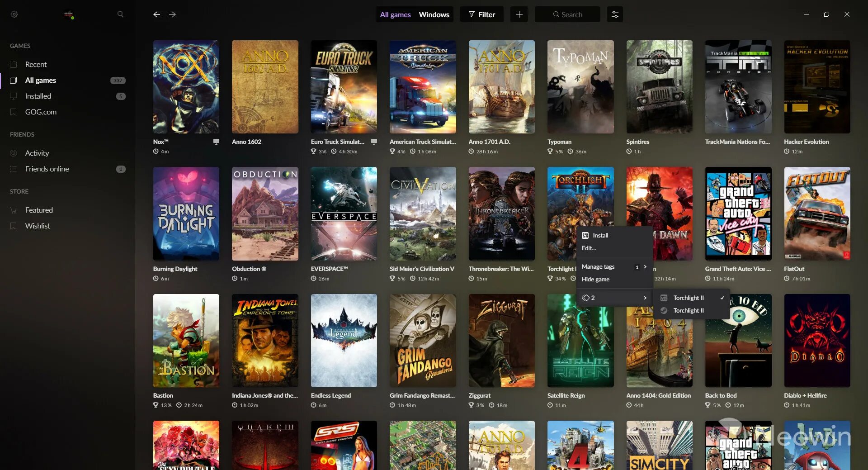Choose Edit... from the context menu

point(615,248)
